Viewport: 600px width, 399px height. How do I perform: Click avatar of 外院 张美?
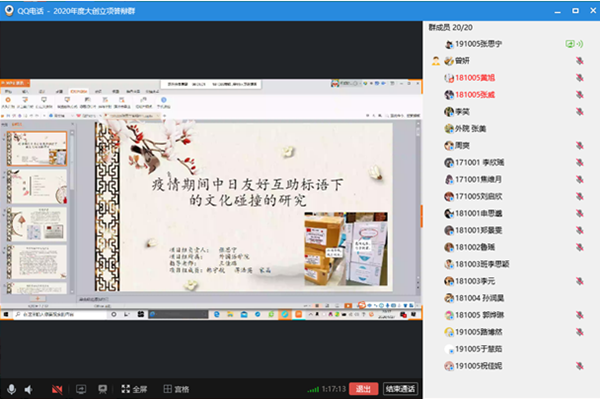coord(449,129)
